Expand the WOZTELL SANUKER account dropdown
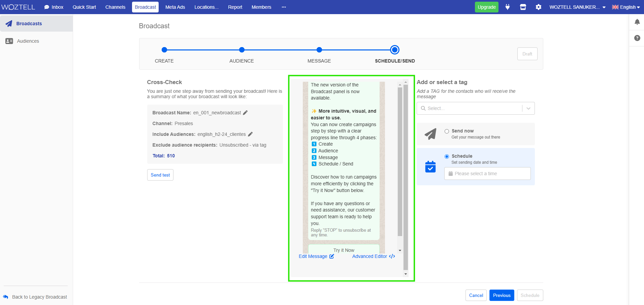The image size is (644, 305). [x=577, y=7]
